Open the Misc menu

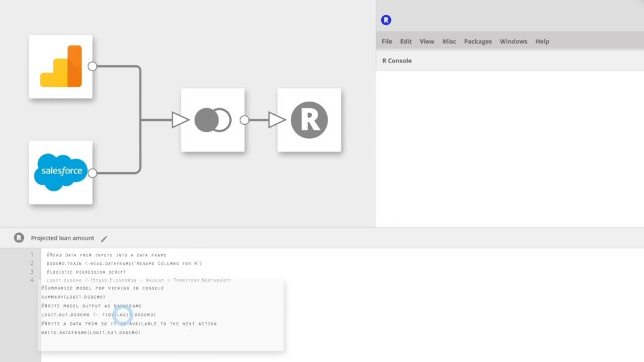tap(449, 41)
